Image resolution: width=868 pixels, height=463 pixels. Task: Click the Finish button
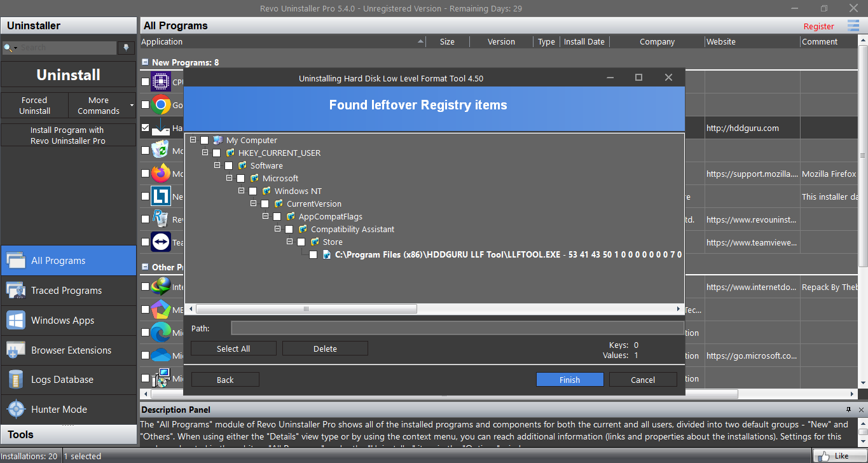(569, 380)
